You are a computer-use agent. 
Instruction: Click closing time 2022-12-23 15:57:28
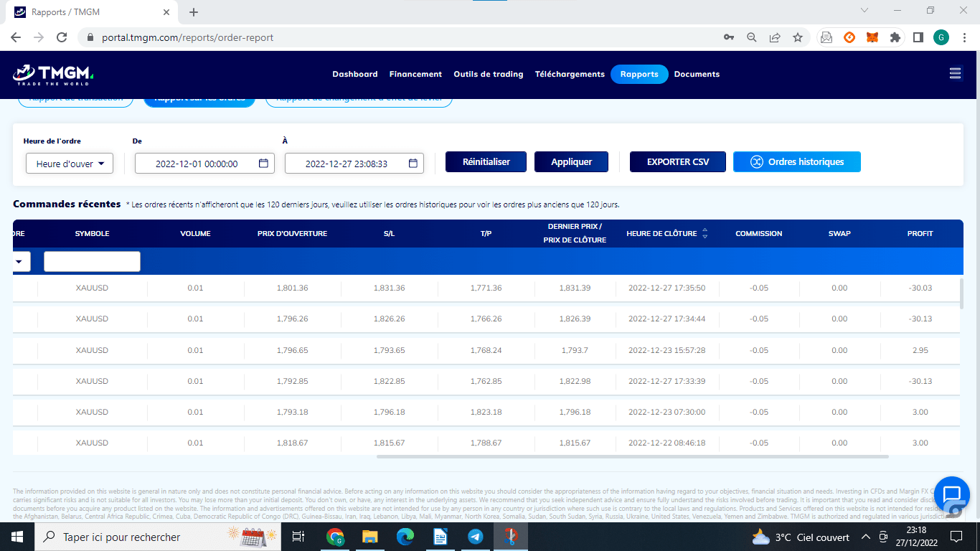click(666, 351)
